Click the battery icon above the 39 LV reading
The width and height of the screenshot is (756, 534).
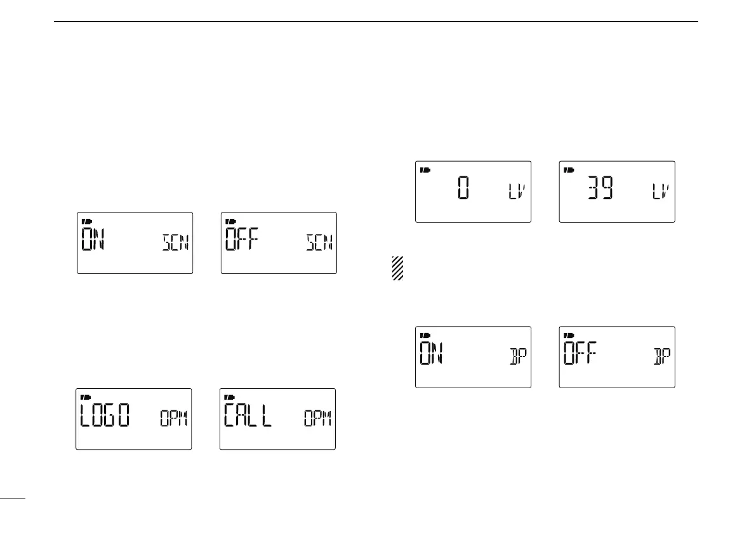[569, 170]
